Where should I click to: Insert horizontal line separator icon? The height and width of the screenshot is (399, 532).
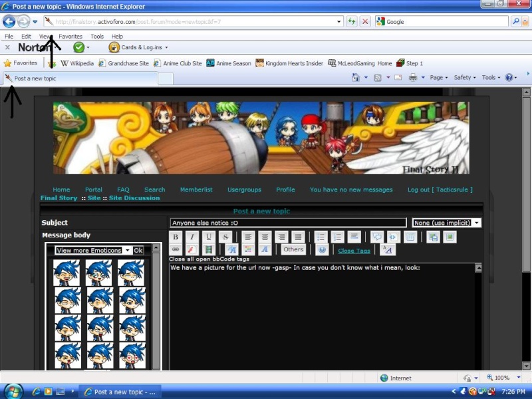354,237
